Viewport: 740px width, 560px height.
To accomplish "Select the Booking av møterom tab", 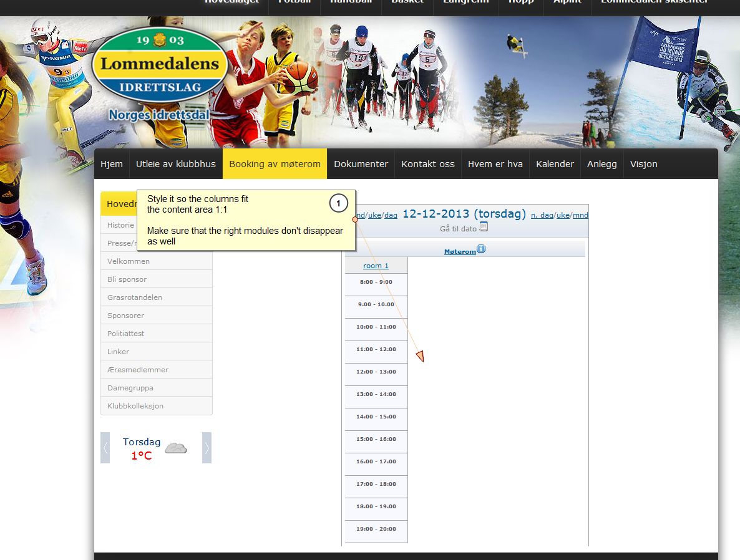I will (275, 164).
